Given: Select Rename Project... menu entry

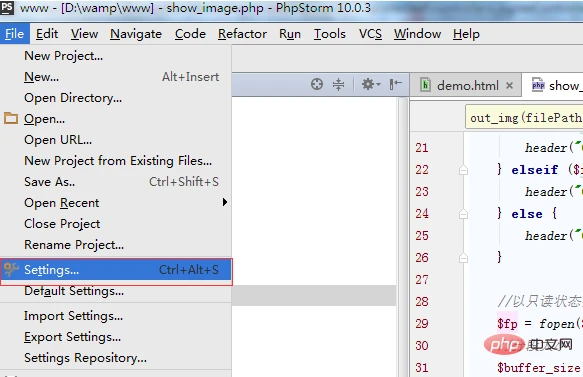Looking at the screenshot, I should 116,245.
